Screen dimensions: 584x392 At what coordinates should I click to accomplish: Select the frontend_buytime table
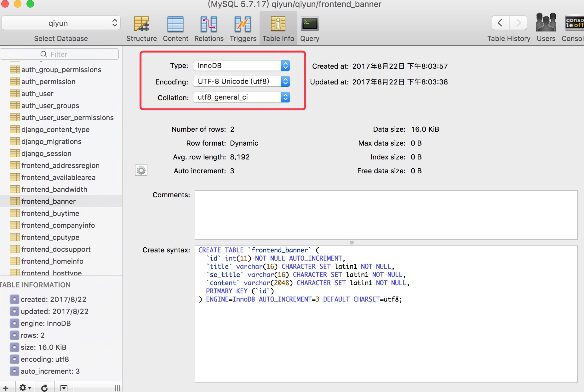click(x=50, y=213)
